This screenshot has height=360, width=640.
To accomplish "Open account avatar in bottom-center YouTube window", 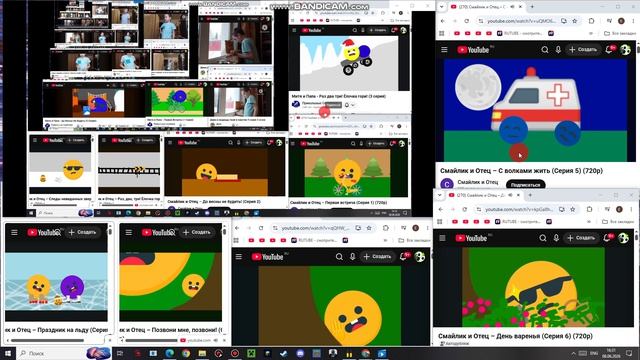I will (420, 257).
